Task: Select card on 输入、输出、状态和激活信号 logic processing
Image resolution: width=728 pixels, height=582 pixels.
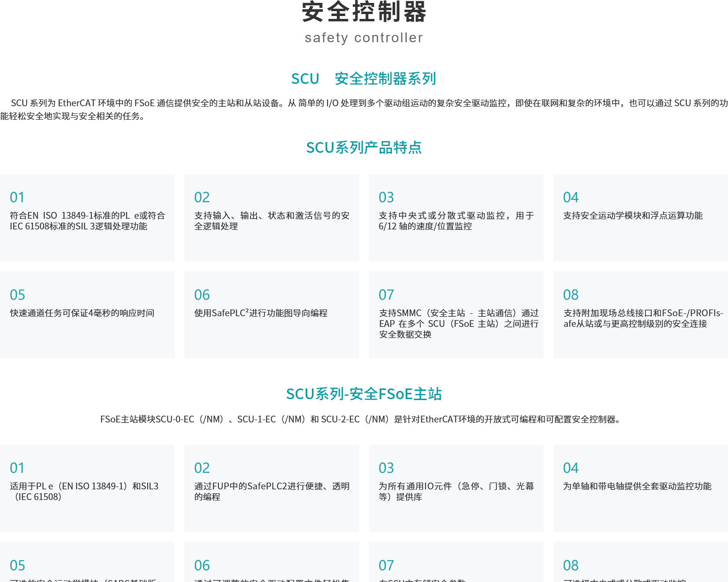Action: coord(272,218)
